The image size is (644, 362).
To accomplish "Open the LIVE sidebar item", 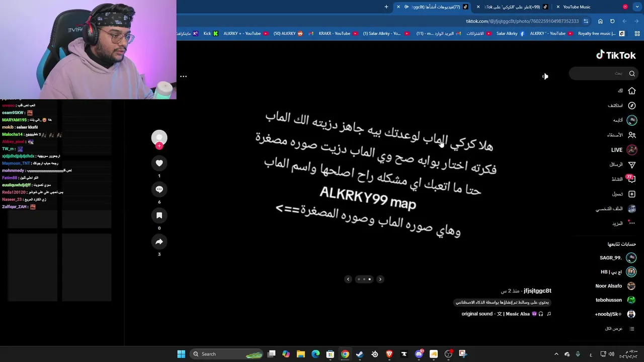I will (624, 150).
